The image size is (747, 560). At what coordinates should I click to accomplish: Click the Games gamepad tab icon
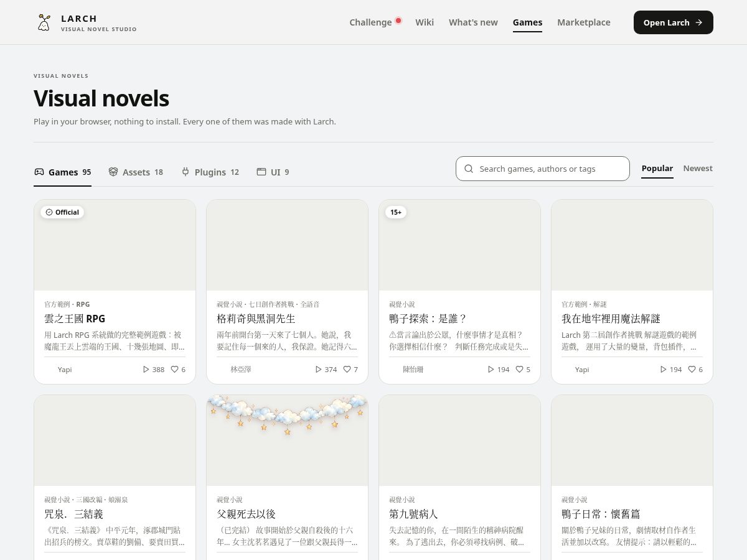click(x=39, y=172)
